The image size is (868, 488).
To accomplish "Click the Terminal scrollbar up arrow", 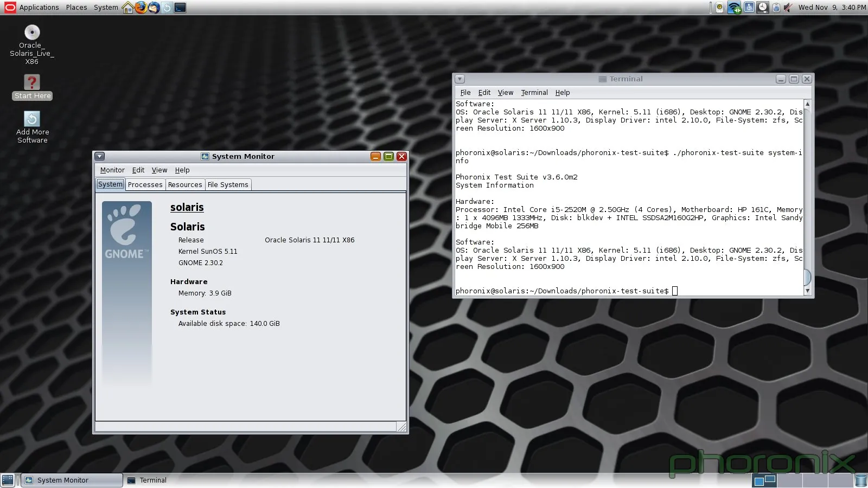I will [x=807, y=104].
